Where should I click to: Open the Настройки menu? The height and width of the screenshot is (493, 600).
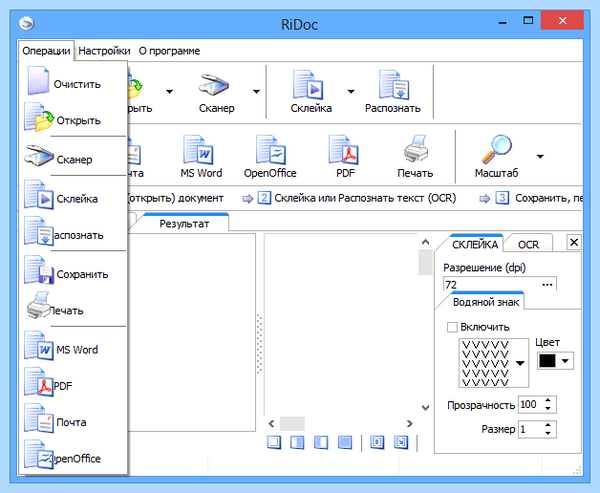[104, 51]
